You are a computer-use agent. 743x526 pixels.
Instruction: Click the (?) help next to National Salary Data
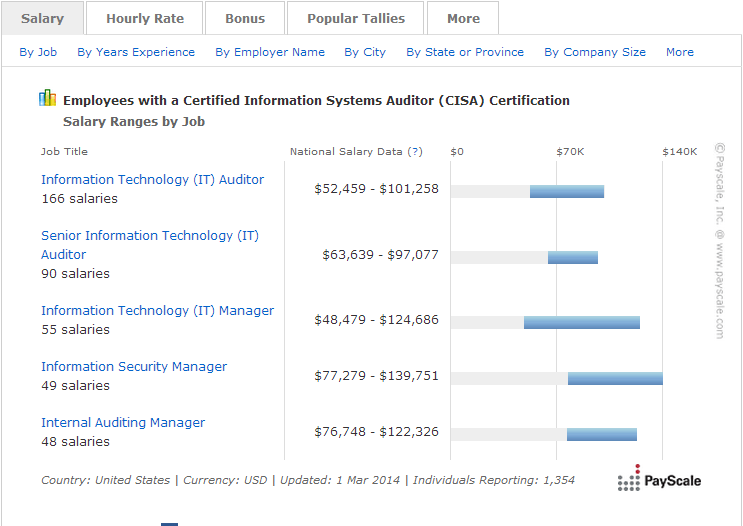[414, 152]
